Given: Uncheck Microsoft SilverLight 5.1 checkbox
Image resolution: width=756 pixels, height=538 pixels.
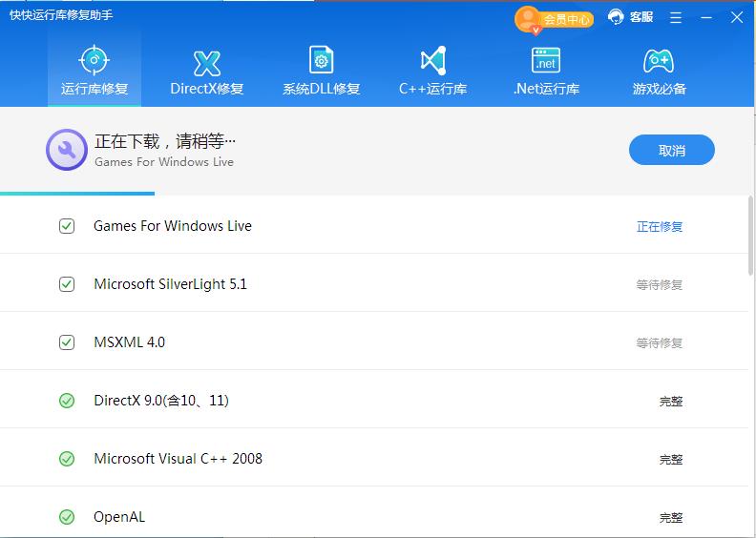Looking at the screenshot, I should click(x=67, y=284).
